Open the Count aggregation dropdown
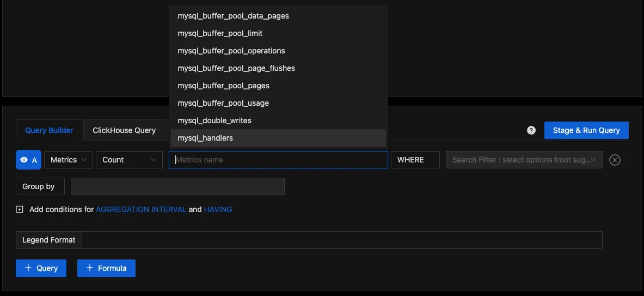 (x=130, y=160)
